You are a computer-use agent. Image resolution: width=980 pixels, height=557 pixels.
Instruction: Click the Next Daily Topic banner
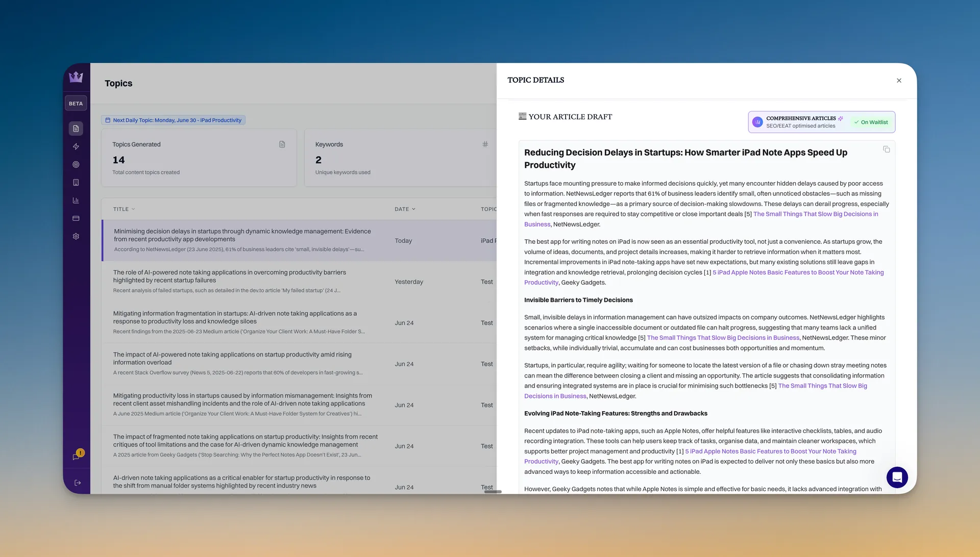[x=173, y=120]
